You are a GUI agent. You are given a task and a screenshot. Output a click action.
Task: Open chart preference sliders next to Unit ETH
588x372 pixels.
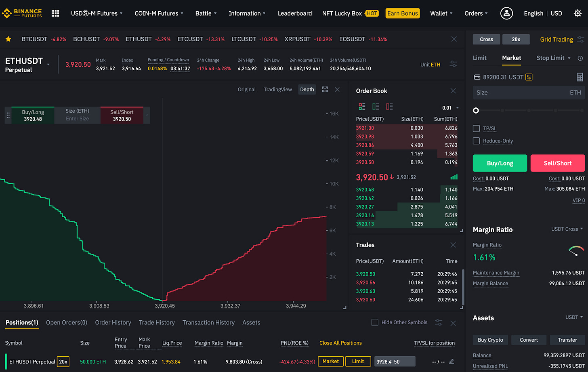pos(453,64)
